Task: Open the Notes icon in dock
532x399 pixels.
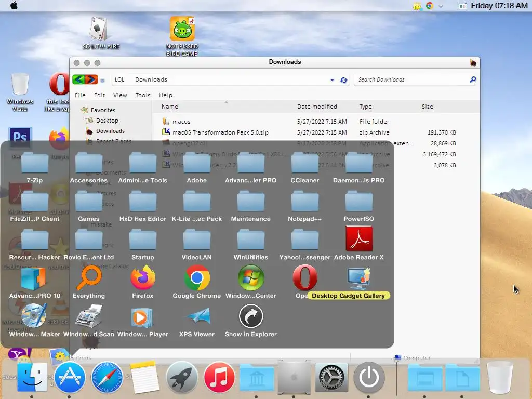Action: [x=145, y=377]
